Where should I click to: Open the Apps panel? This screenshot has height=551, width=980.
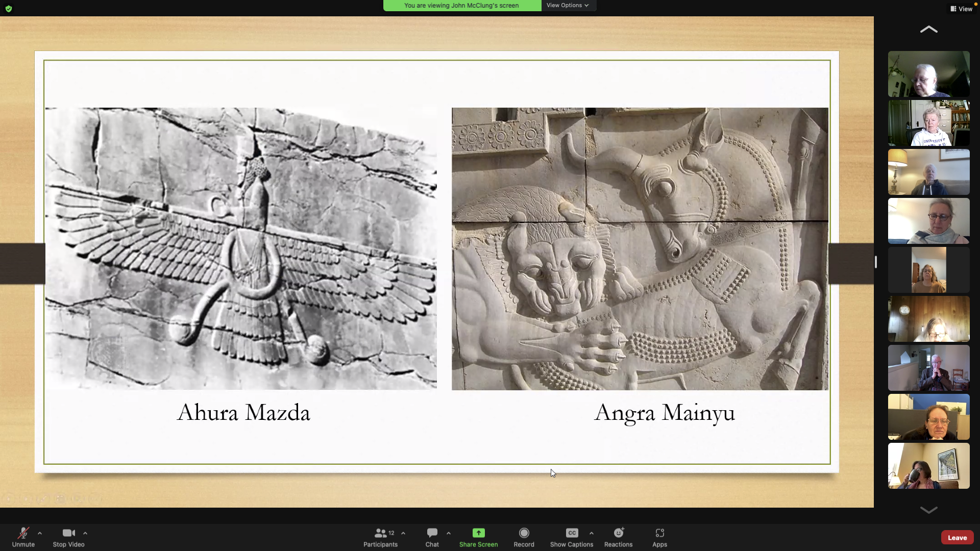659,537
